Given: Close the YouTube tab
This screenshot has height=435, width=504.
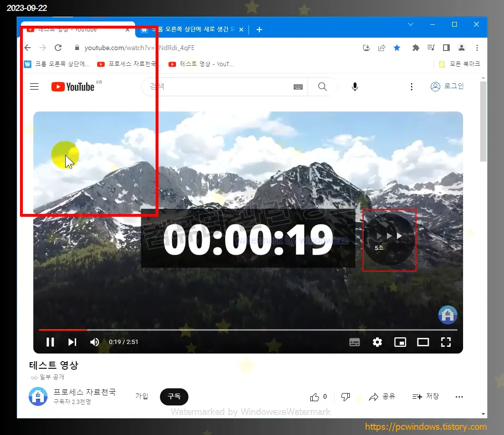Looking at the screenshot, I should (127, 30).
